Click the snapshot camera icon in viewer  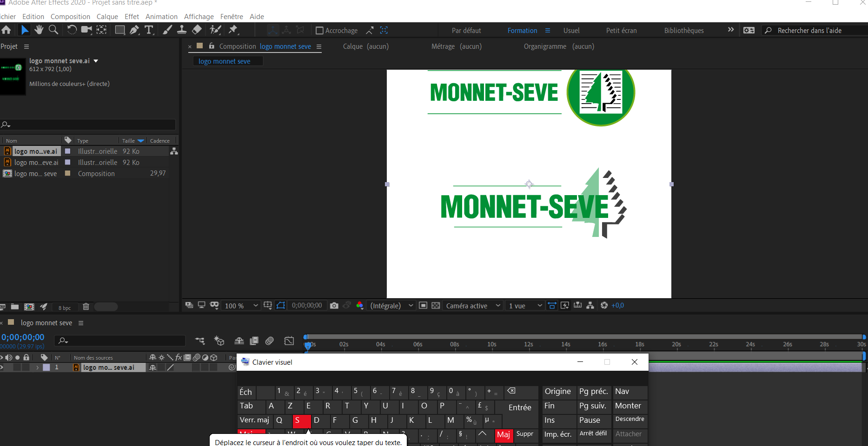click(334, 306)
